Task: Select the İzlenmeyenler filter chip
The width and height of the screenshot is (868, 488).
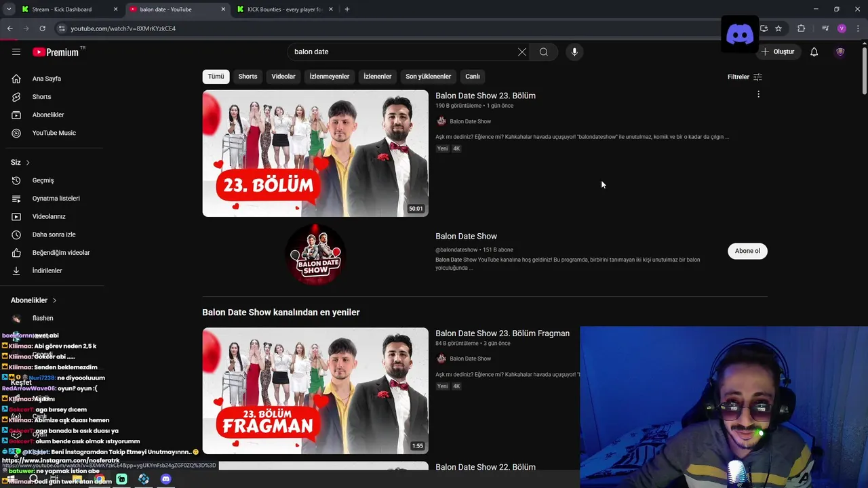Action: 330,77
